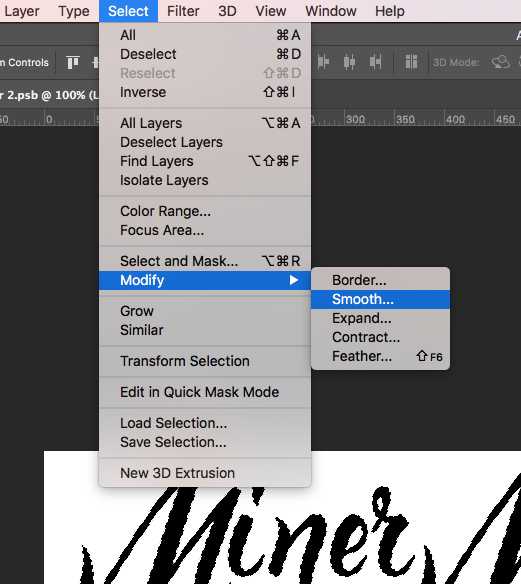Open the Filter menu

(x=183, y=11)
